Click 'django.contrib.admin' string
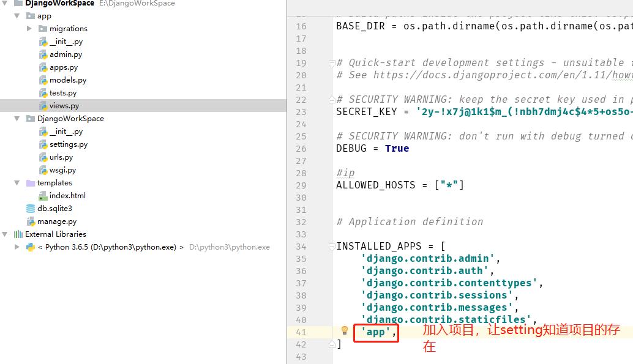This screenshot has width=633, height=364. pos(428,259)
